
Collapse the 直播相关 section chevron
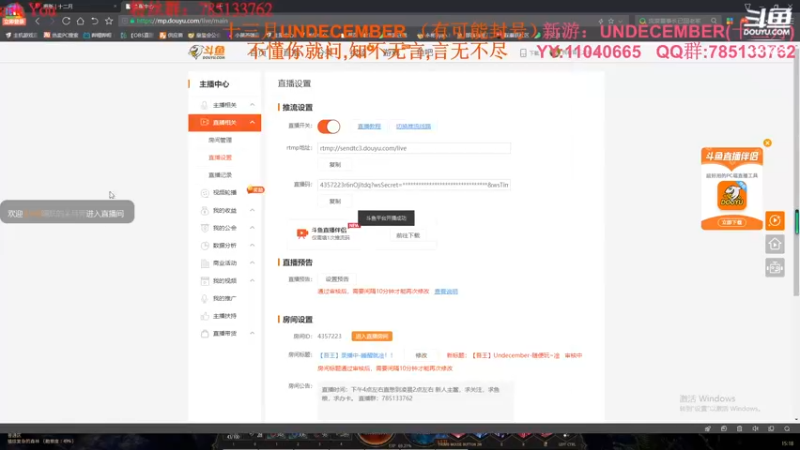point(252,122)
